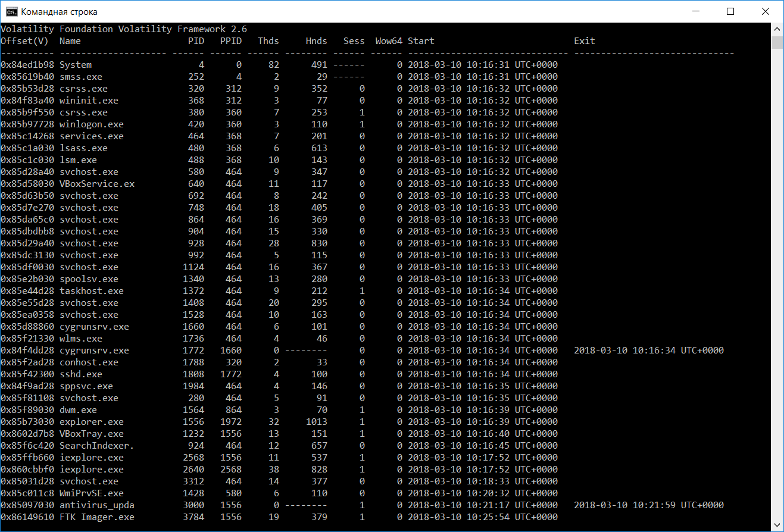
Task: Click start time 10:20:32 of WmiPrvSE.exe
Action: coord(483,493)
